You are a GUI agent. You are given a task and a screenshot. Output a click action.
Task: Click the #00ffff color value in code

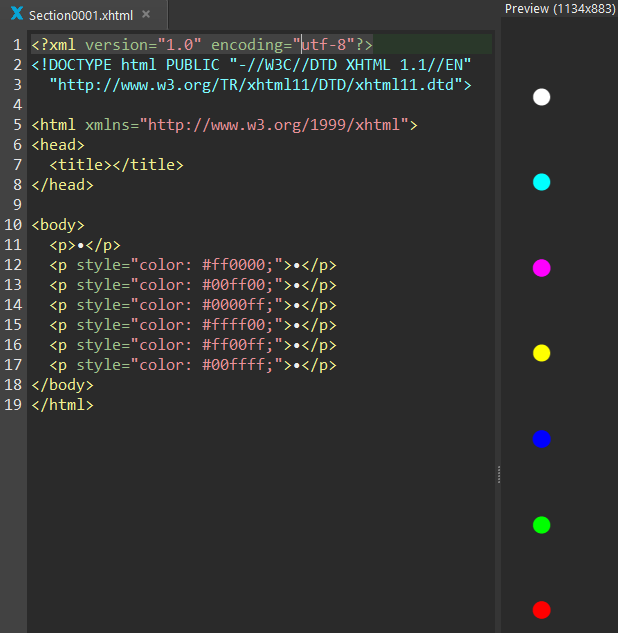click(233, 365)
